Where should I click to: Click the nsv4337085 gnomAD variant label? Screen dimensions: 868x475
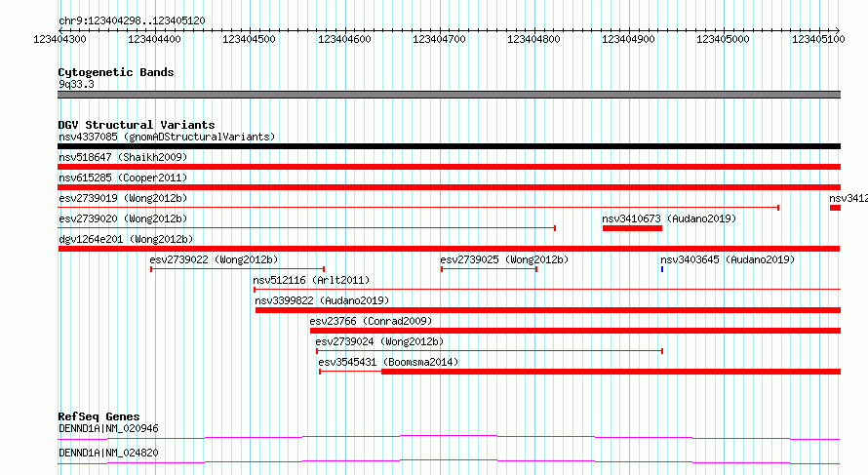coord(167,137)
